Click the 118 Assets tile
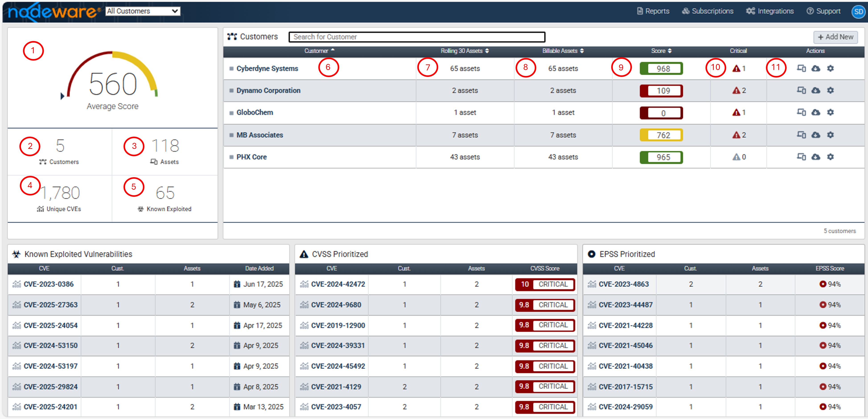The height and width of the screenshot is (419, 868). 165,152
